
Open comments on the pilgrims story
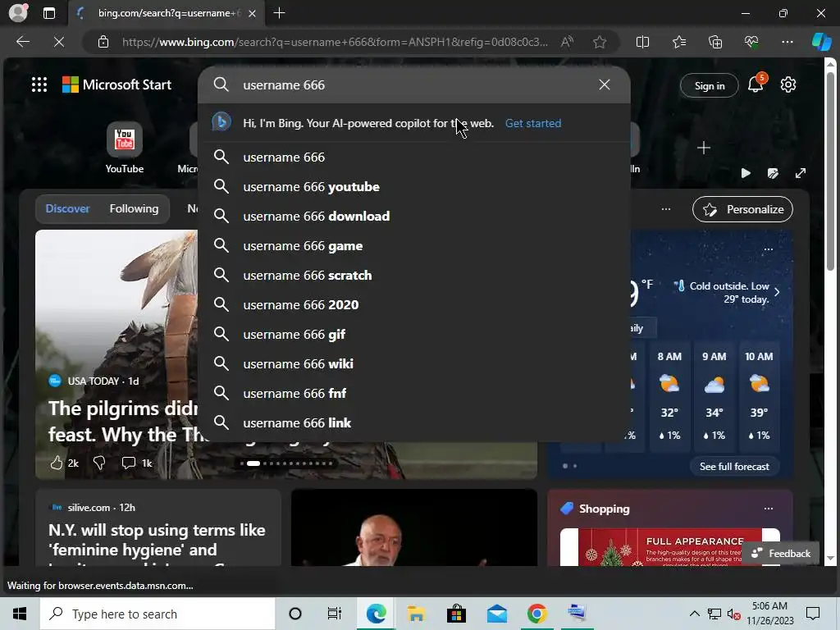137,463
